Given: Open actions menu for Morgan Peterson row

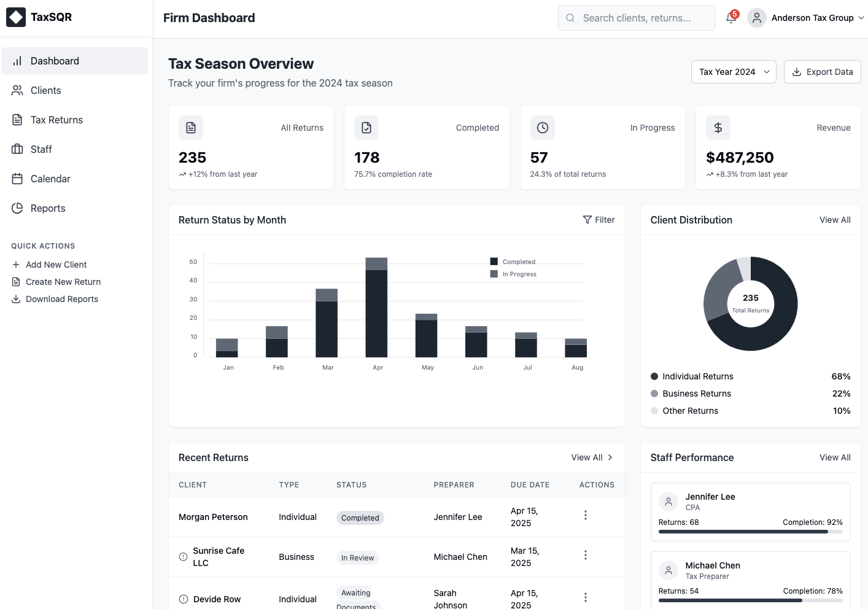Looking at the screenshot, I should coord(585,515).
